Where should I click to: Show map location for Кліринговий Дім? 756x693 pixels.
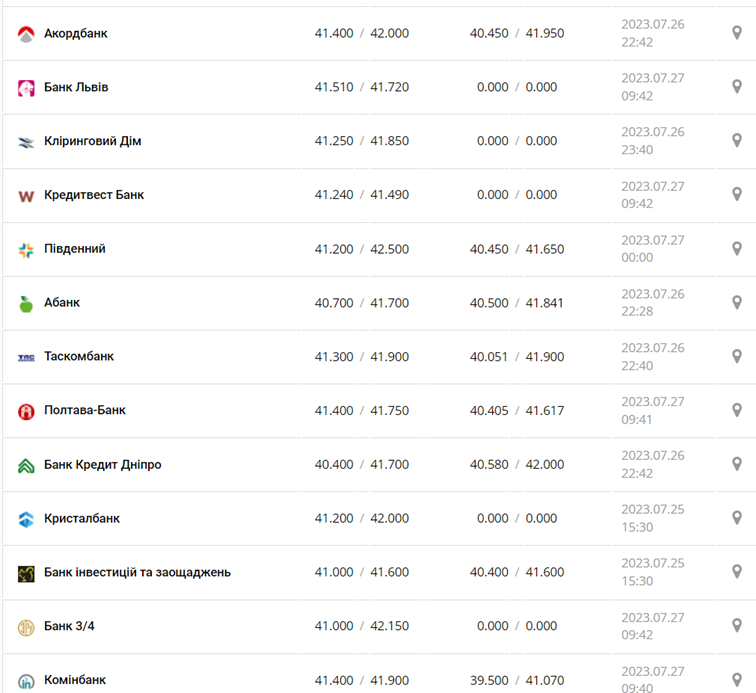(x=737, y=141)
